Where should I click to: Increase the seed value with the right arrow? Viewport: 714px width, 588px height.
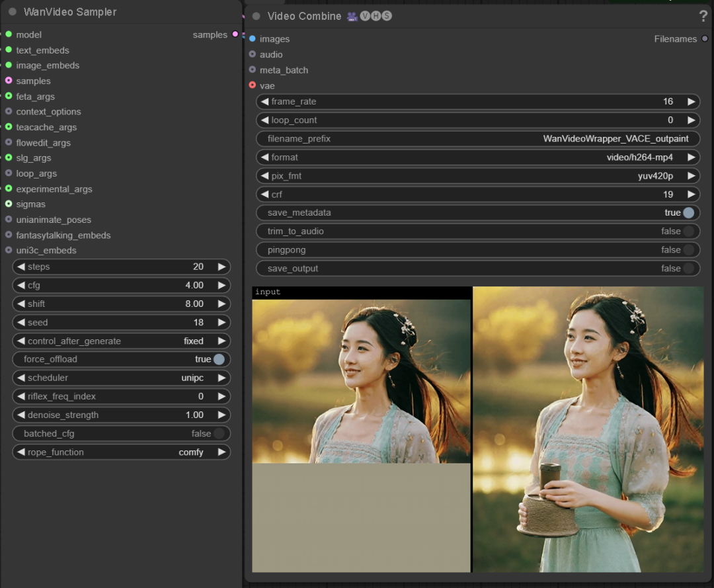[x=223, y=322]
